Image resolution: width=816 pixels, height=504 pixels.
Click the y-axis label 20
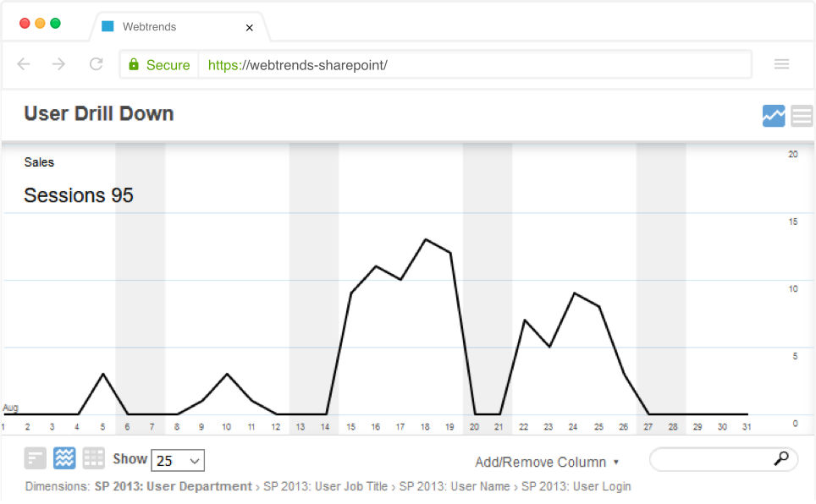(793, 155)
